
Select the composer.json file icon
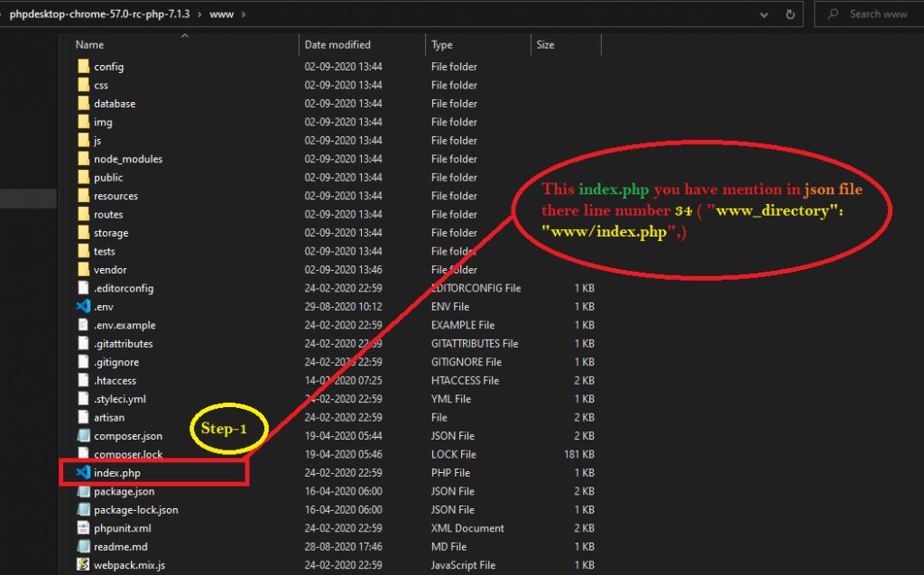coord(83,436)
